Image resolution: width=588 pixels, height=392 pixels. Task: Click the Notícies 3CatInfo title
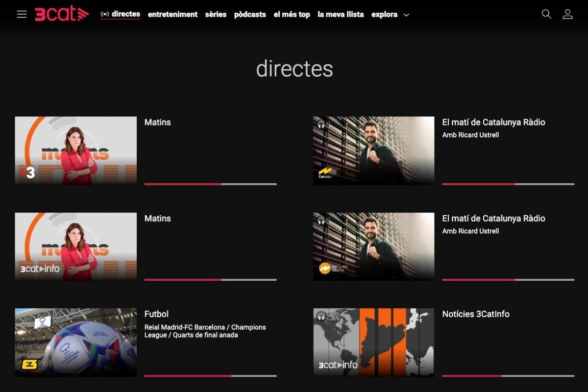coord(475,314)
